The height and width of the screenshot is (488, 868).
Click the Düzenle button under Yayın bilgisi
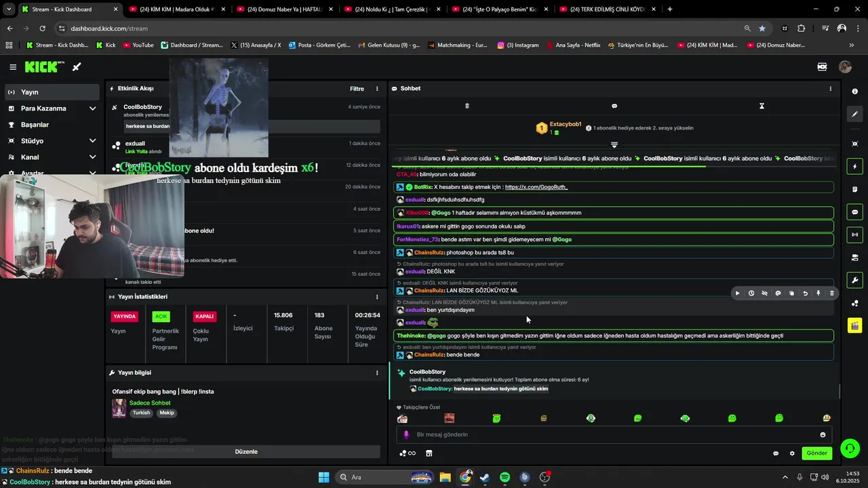pyautogui.click(x=246, y=451)
